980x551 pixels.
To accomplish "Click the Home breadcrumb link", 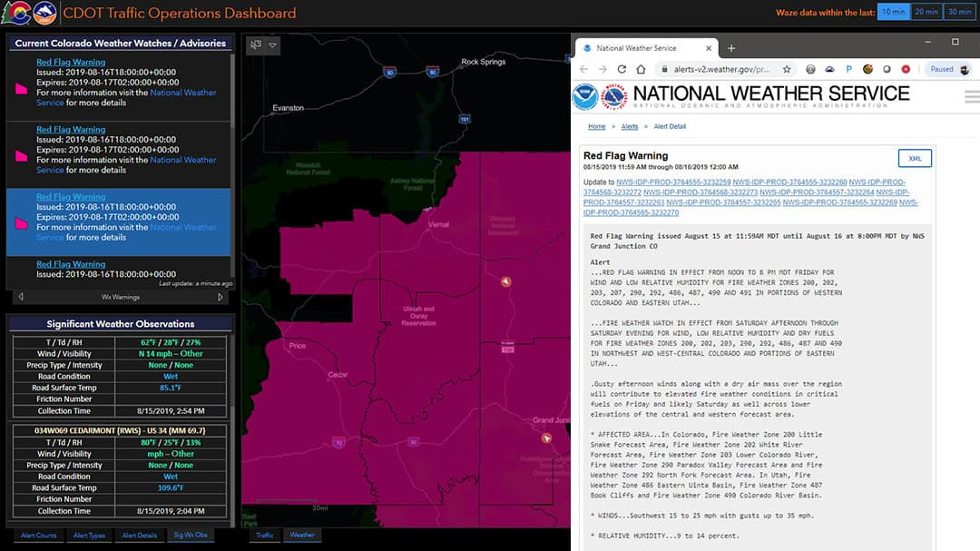I will [596, 126].
